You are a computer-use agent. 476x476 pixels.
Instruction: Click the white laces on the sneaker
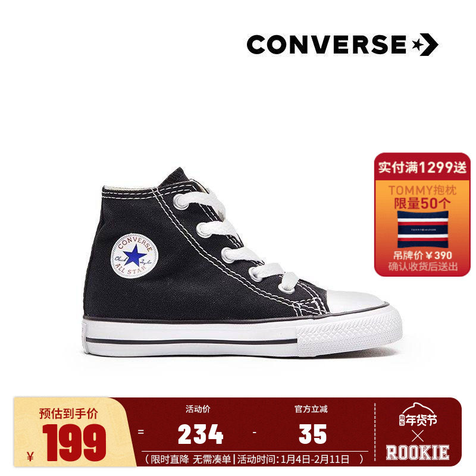pos(231,240)
